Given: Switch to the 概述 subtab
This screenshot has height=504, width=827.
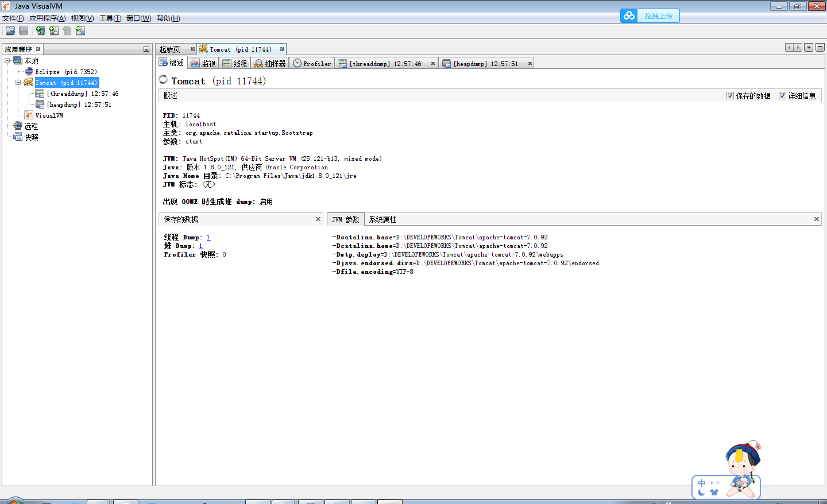Looking at the screenshot, I should pos(172,63).
